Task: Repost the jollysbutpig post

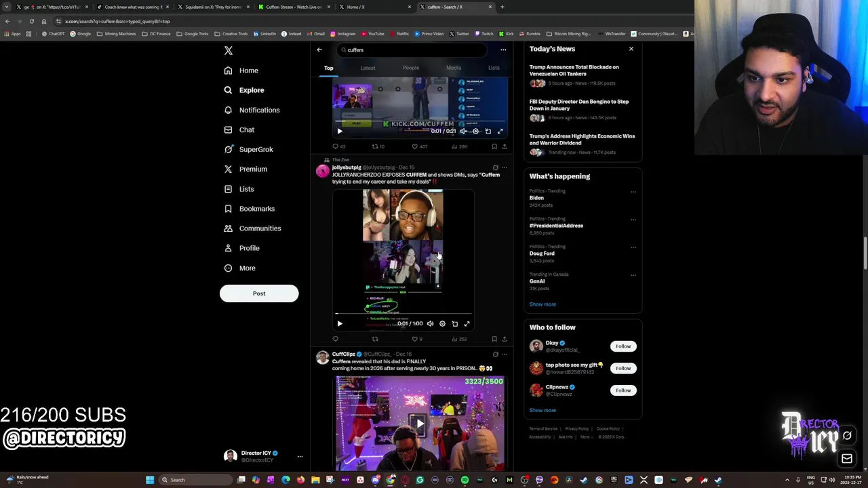Action: [x=375, y=339]
